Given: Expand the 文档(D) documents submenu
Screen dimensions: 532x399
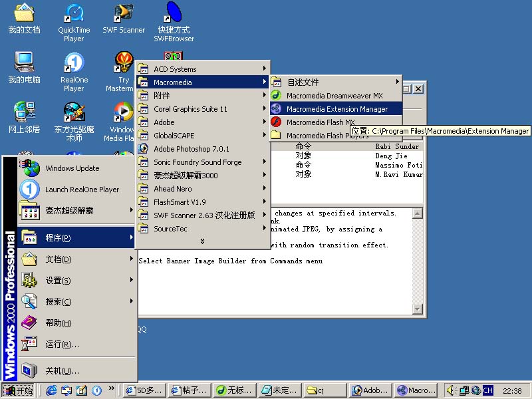Looking at the screenshot, I should click(76, 259).
